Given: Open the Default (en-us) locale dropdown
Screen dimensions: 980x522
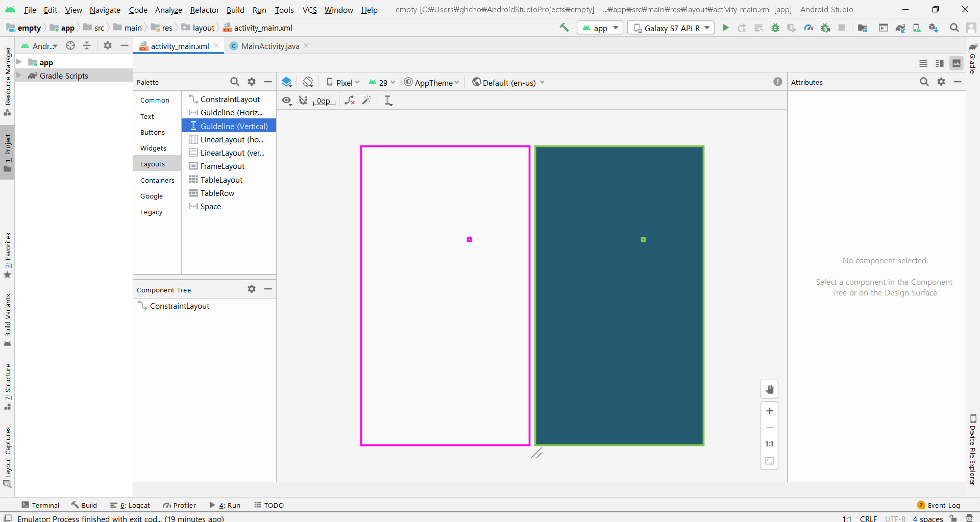Looking at the screenshot, I should pos(508,82).
